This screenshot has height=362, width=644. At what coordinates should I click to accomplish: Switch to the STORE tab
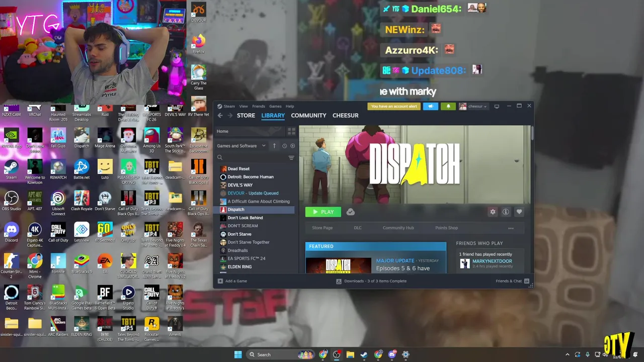tap(246, 116)
